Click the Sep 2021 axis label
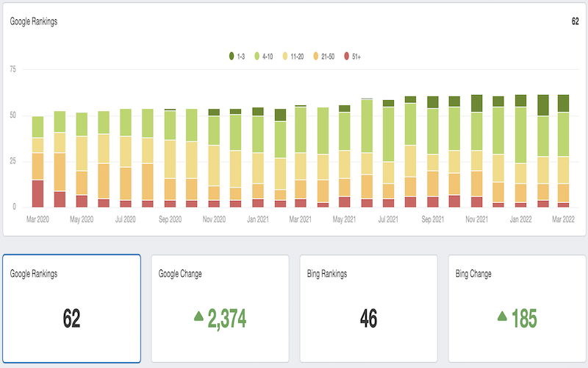 click(433, 219)
